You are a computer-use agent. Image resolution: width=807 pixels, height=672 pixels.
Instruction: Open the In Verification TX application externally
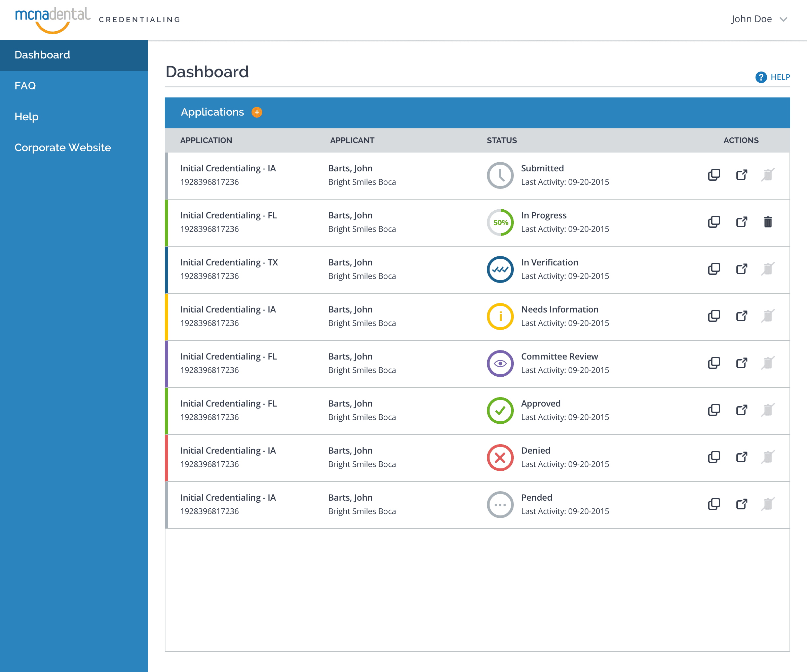pos(741,269)
